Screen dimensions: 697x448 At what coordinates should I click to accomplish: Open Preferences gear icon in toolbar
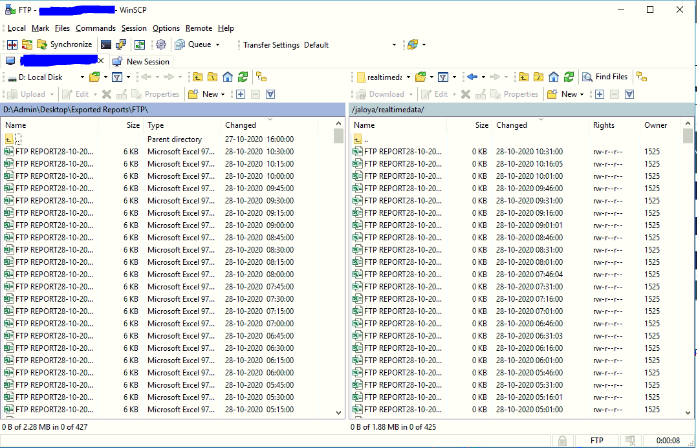161,45
